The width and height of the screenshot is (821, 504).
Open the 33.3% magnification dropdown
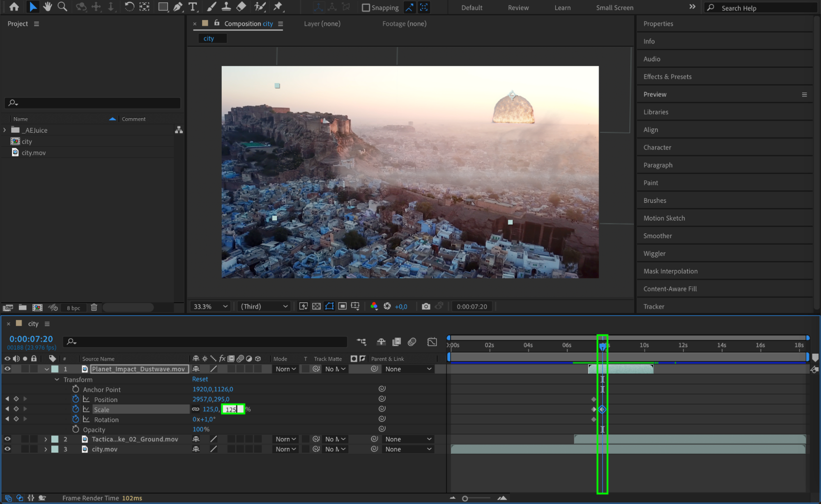click(210, 306)
